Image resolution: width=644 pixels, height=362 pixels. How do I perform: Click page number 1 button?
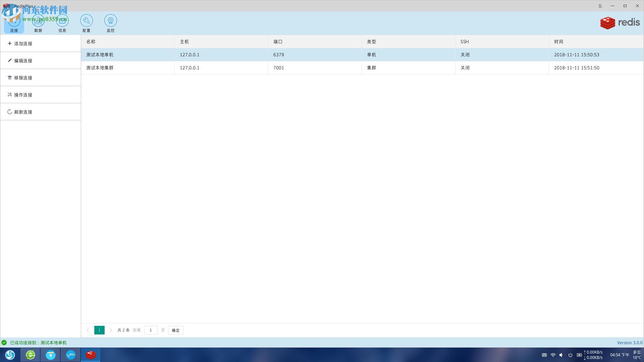click(99, 330)
